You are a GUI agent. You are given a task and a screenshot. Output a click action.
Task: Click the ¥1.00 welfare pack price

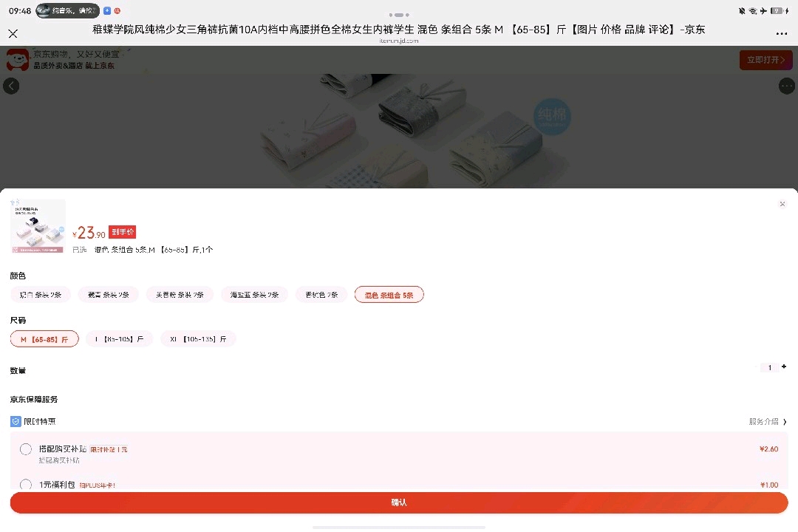coord(769,485)
